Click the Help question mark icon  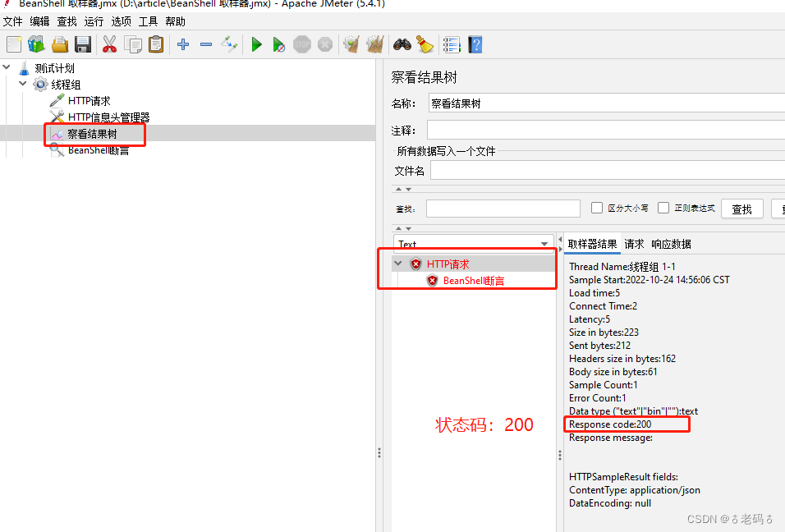[475, 44]
